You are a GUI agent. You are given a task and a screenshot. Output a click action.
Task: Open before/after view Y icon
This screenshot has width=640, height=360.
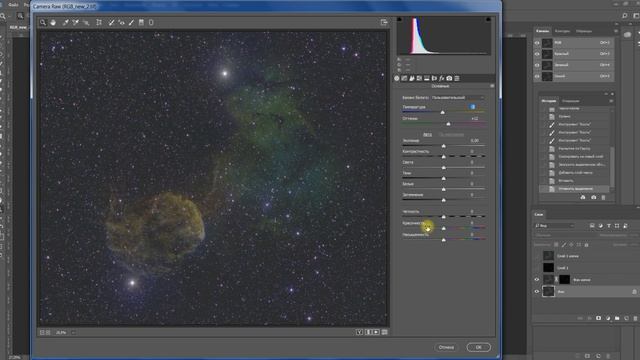pos(359,332)
